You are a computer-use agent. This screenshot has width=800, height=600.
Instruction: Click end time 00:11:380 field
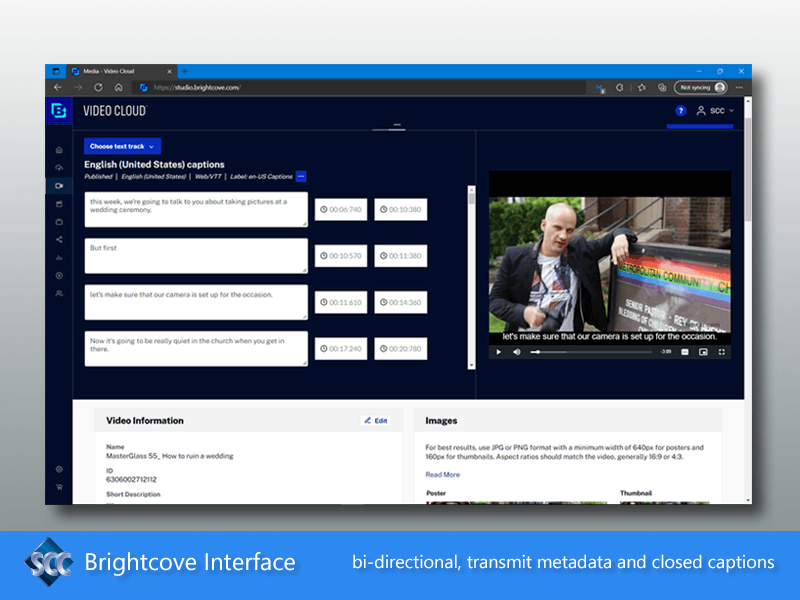(401, 256)
